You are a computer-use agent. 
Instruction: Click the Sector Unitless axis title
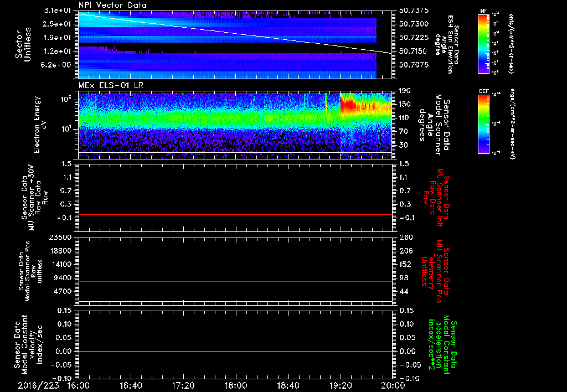click(23, 44)
